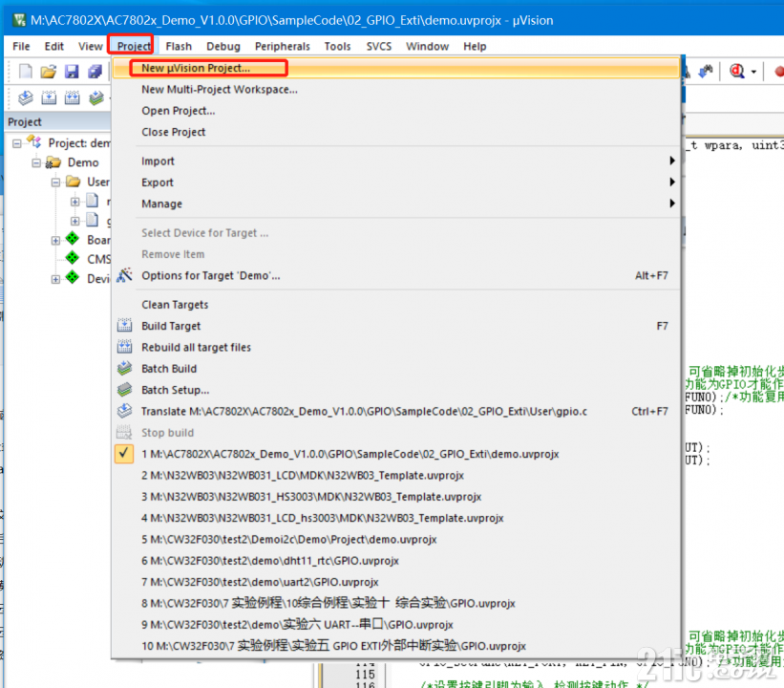Viewport: 784px width, 688px height.
Task: Open the Tools menu
Action: coord(337,46)
